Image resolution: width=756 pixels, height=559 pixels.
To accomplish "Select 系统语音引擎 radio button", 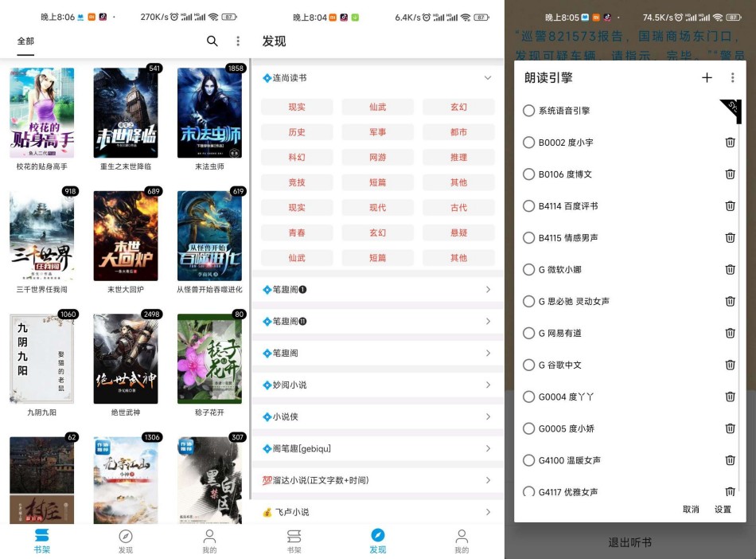I will tap(528, 111).
